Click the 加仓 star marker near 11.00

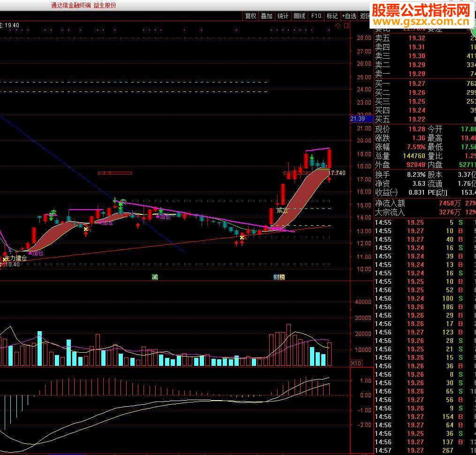36,253
